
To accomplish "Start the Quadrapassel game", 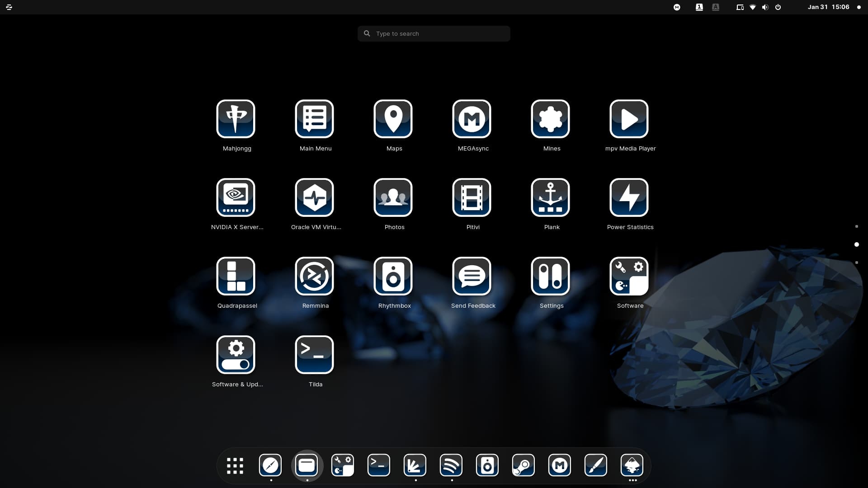I will coord(236,276).
